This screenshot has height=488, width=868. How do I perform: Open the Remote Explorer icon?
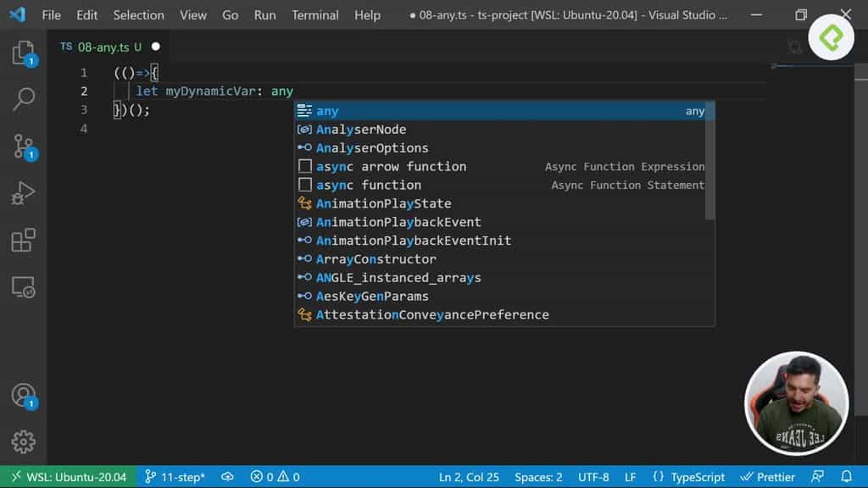[23, 286]
